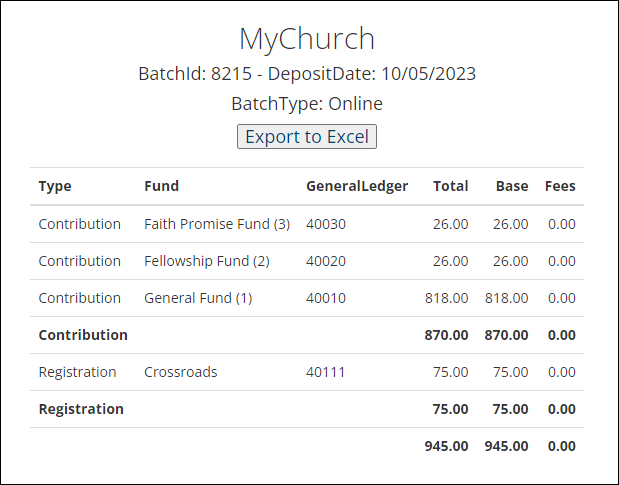
Task: Click the Fees column header
Action: [x=560, y=186]
